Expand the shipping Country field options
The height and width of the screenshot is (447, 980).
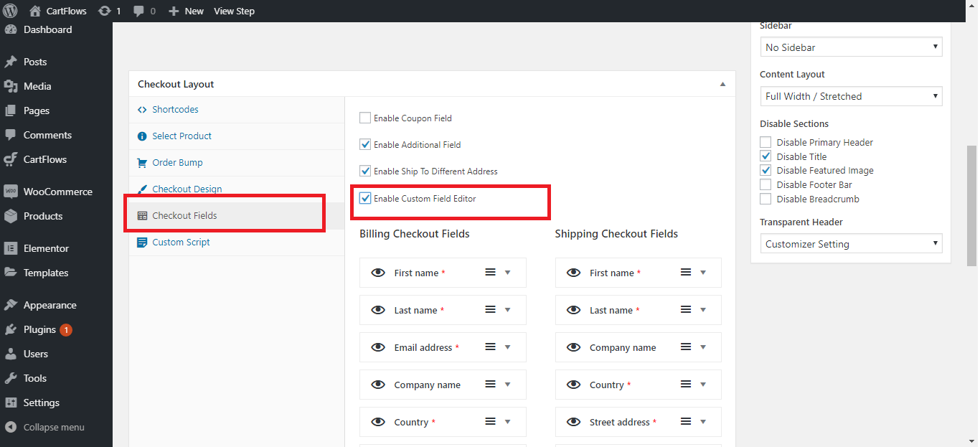coord(702,384)
